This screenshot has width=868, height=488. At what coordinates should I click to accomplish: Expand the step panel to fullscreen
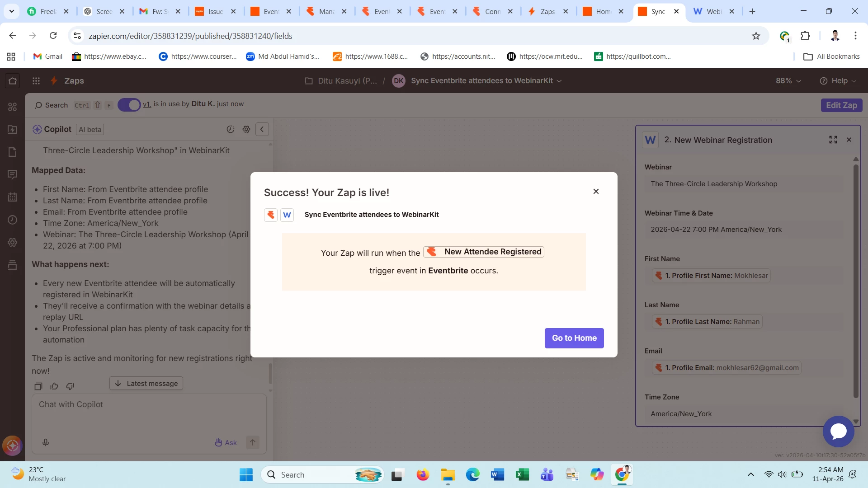click(x=833, y=140)
